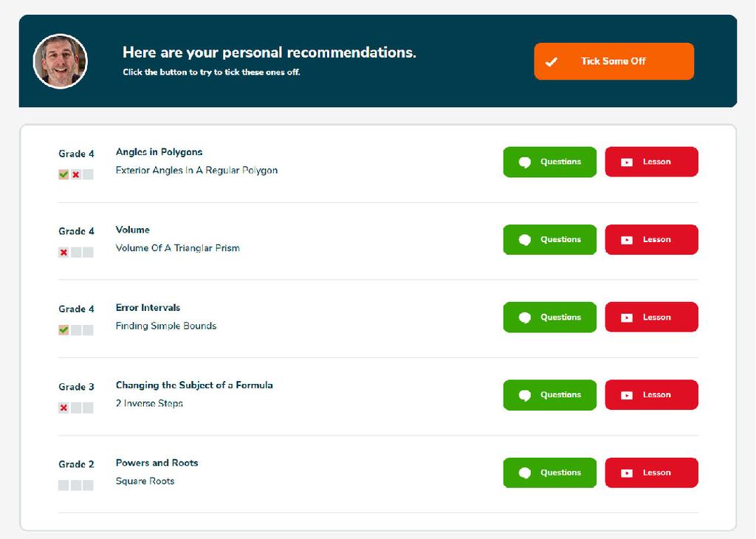Click red cross box under Grade 3 label

pyautogui.click(x=63, y=408)
